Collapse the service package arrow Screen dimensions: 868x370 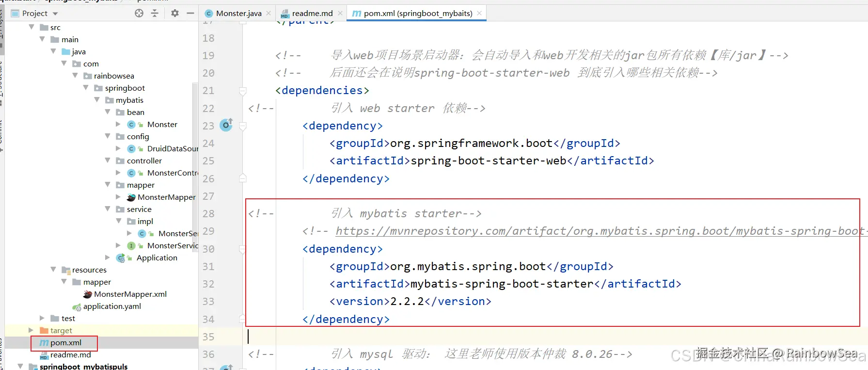point(108,209)
